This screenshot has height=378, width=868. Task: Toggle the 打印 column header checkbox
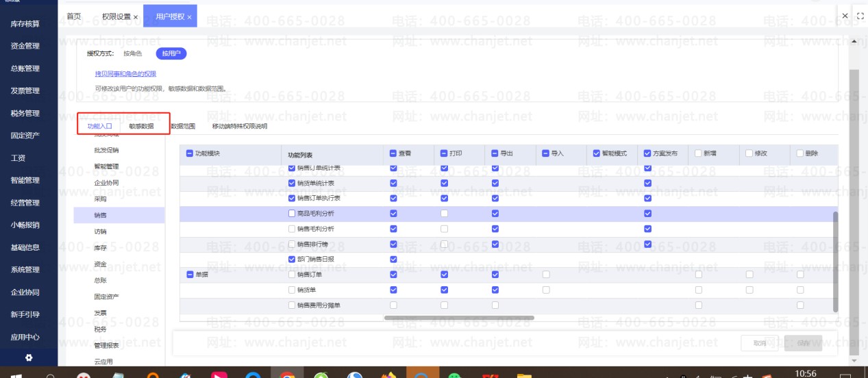[444, 153]
